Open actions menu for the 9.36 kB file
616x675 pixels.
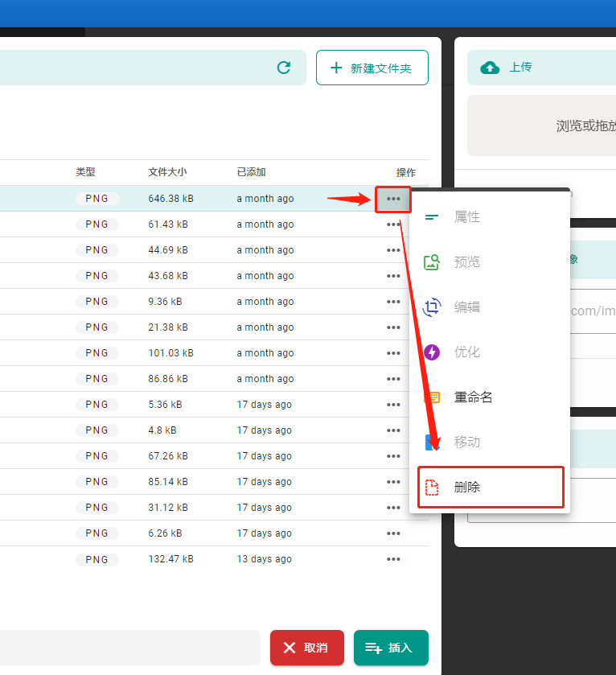(393, 302)
